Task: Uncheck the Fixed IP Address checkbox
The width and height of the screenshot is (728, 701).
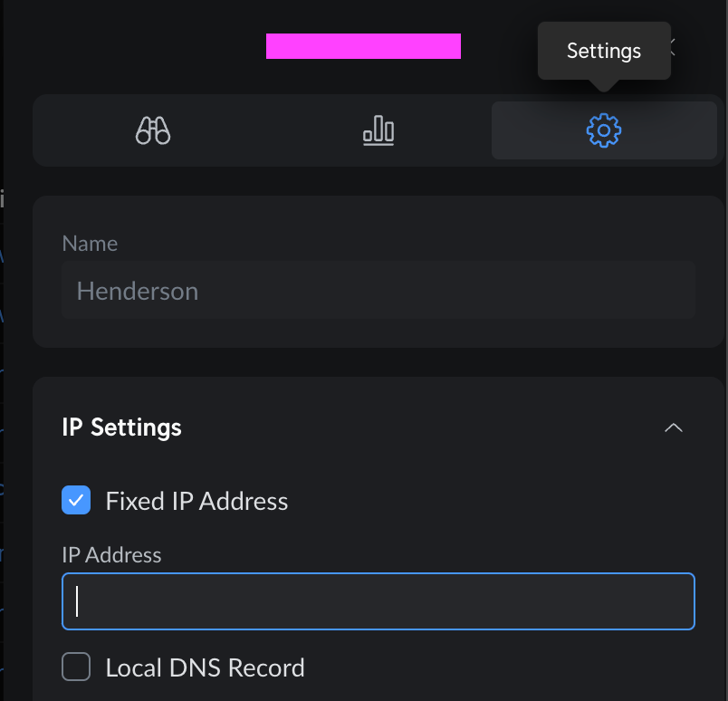Action: [76, 500]
